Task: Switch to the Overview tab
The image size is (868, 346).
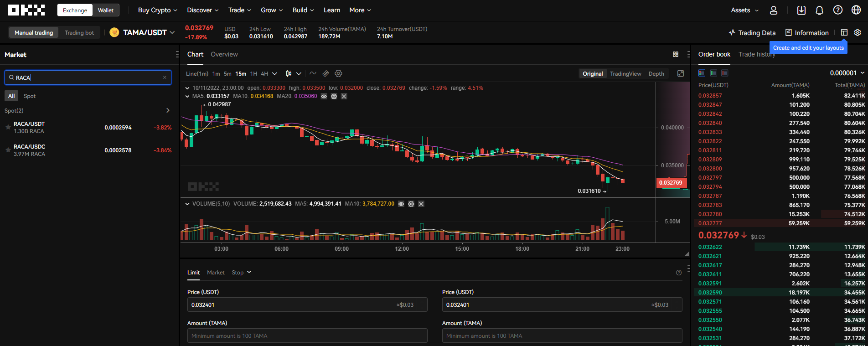Action: click(224, 54)
